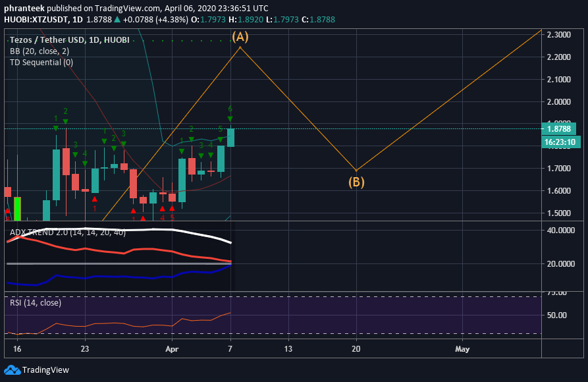
Task: Select the TD Sequential (0) indicator label
Action: click(x=41, y=63)
